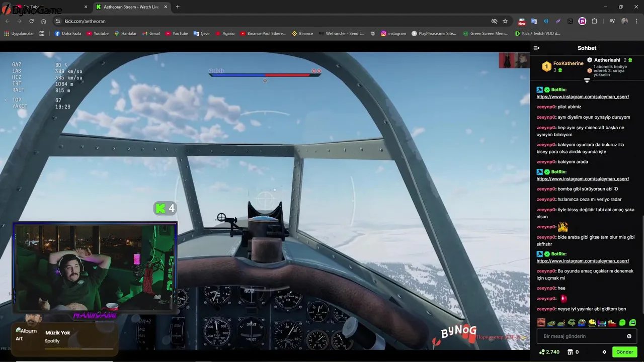Open the Daha Fazla Facebook bookmark
Image resolution: width=644 pixels, height=362 pixels.
click(x=67, y=34)
